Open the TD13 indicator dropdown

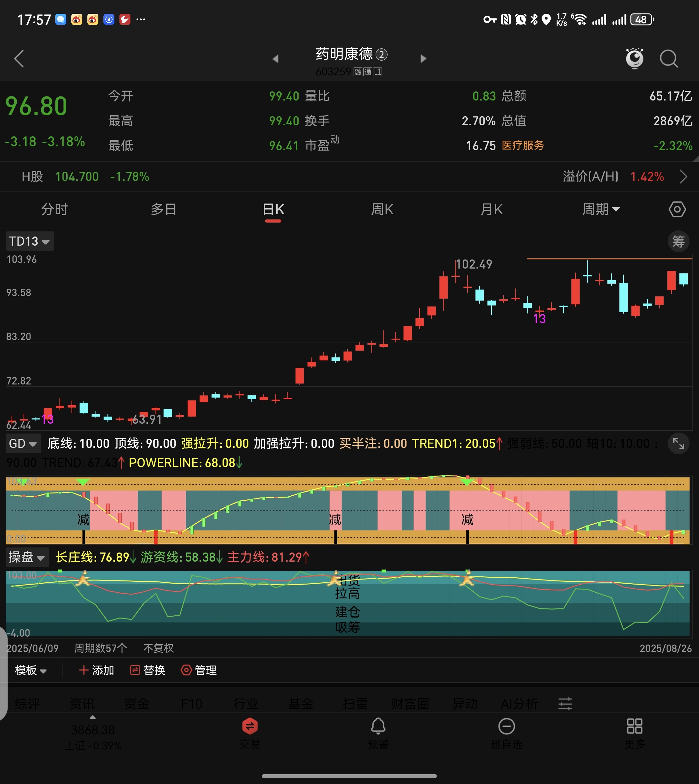[30, 241]
